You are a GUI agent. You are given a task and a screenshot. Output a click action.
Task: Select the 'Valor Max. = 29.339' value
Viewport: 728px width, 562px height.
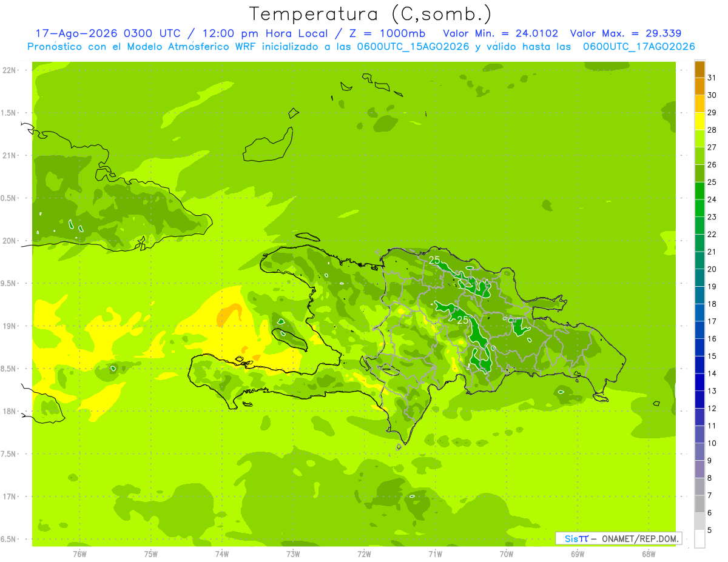click(625, 33)
